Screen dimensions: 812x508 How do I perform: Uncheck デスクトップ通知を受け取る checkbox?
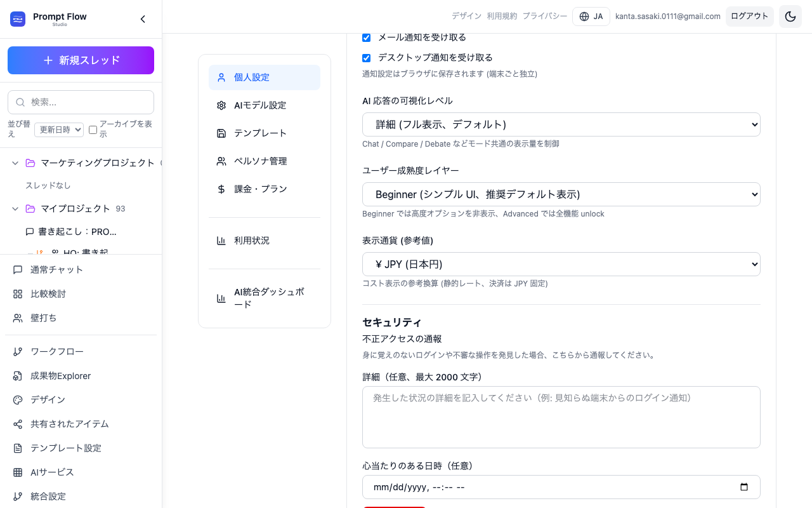pos(366,58)
